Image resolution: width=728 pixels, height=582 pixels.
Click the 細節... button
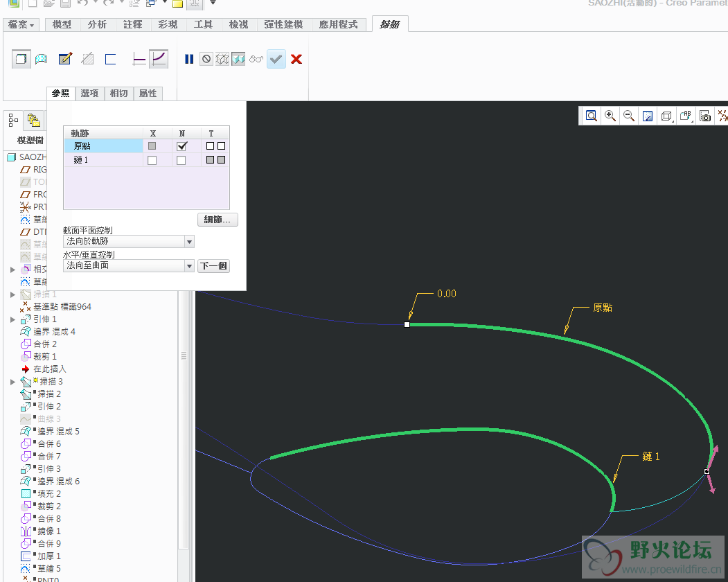click(217, 220)
